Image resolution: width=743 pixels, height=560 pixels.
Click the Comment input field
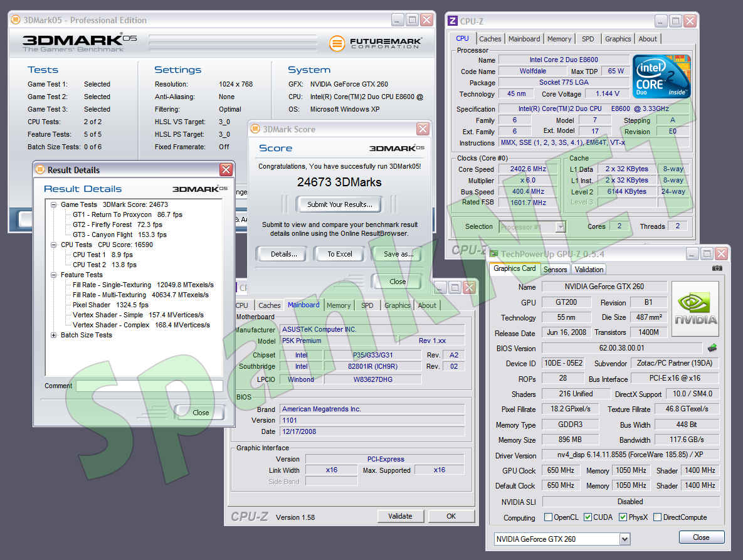[x=149, y=386]
